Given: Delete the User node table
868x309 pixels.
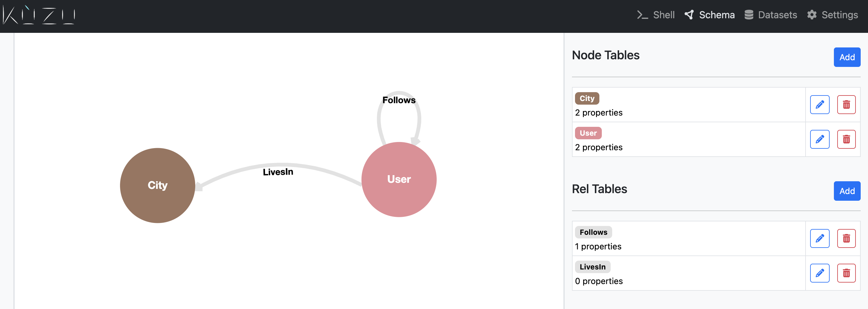Looking at the screenshot, I should click(x=846, y=139).
